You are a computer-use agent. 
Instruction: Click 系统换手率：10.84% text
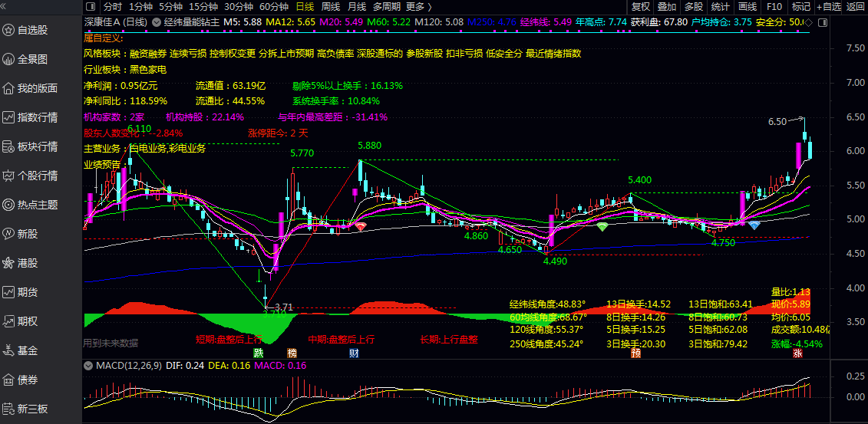336,101
